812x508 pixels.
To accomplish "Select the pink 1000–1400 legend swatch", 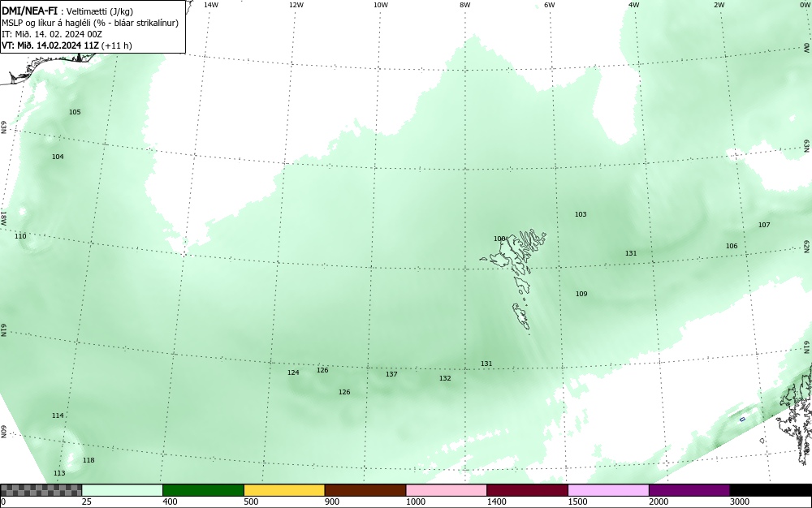I will tap(447, 490).
